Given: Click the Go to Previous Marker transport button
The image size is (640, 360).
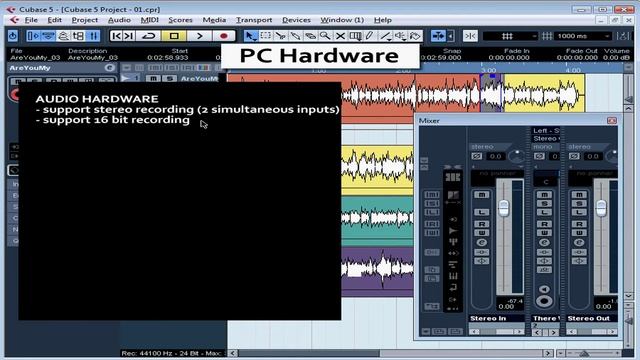Looking at the screenshot, I should pyautogui.click(x=116, y=36).
